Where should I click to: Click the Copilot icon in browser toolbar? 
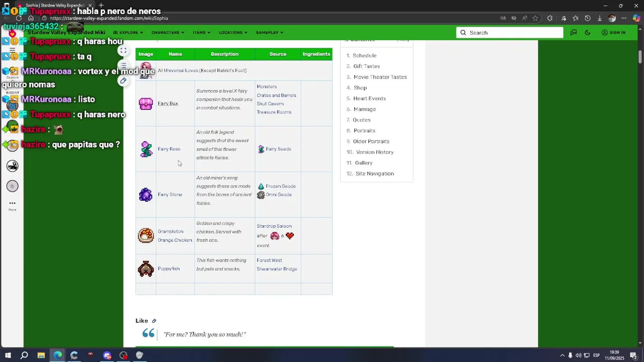click(636, 18)
